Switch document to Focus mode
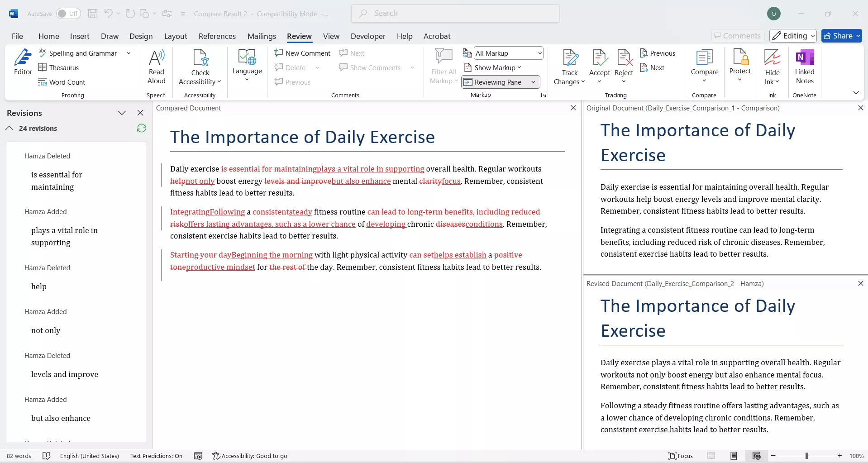The height and width of the screenshot is (463, 868). pyautogui.click(x=681, y=456)
